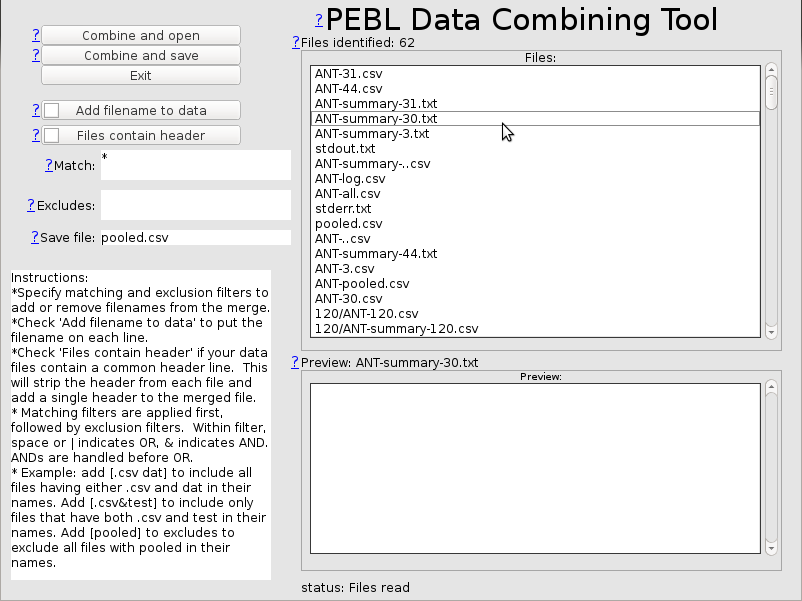
Task: Check the Files contain header box
Action: (x=52, y=136)
